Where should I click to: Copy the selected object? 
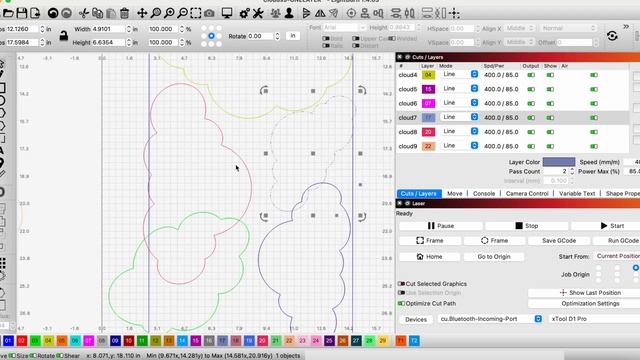(x=97, y=13)
